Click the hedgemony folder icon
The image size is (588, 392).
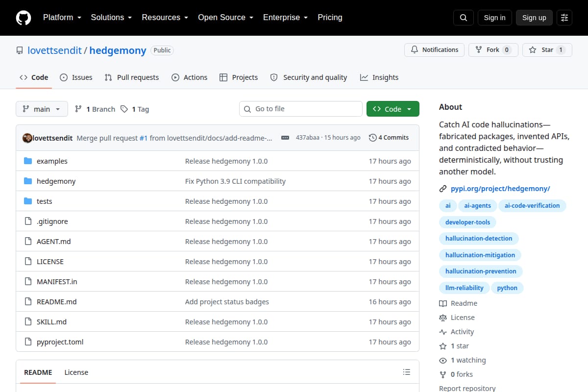point(28,181)
